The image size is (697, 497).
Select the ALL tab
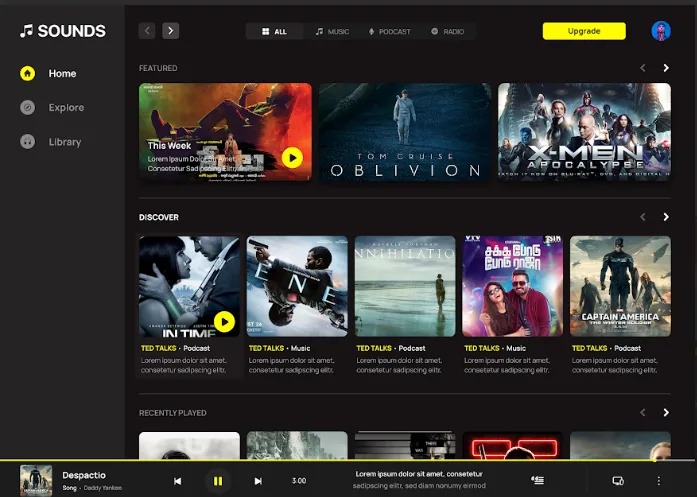[275, 32]
